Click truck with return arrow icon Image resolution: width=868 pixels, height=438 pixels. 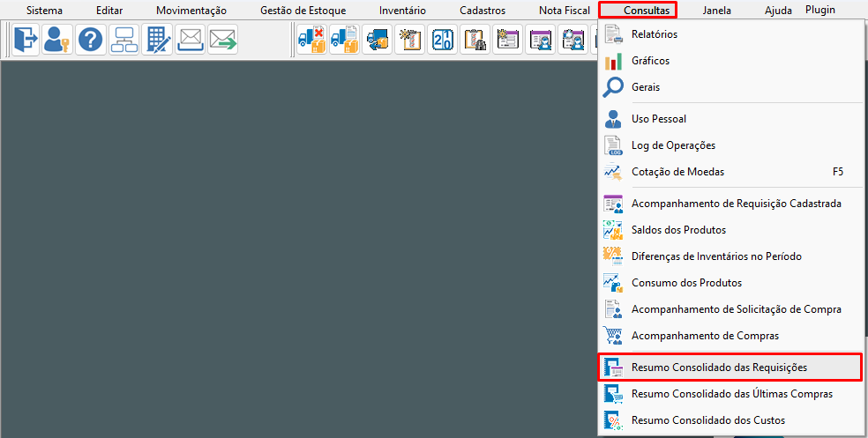377,40
